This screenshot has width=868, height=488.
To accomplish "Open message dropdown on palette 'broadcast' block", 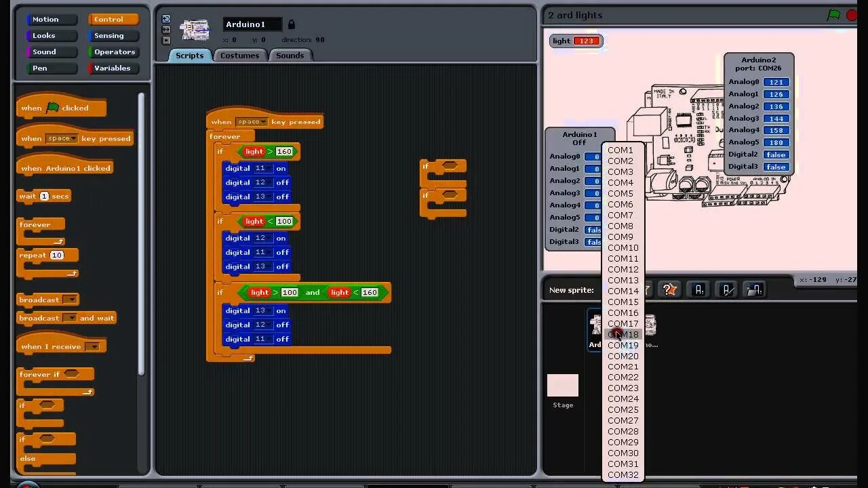I will point(70,300).
